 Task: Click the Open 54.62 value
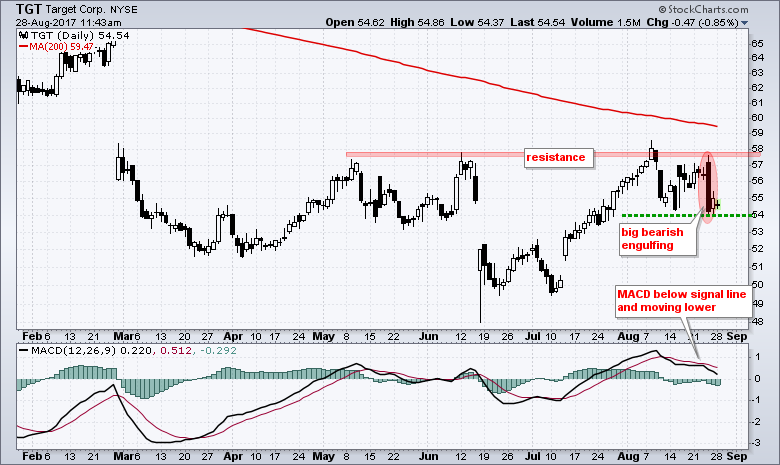coord(355,22)
